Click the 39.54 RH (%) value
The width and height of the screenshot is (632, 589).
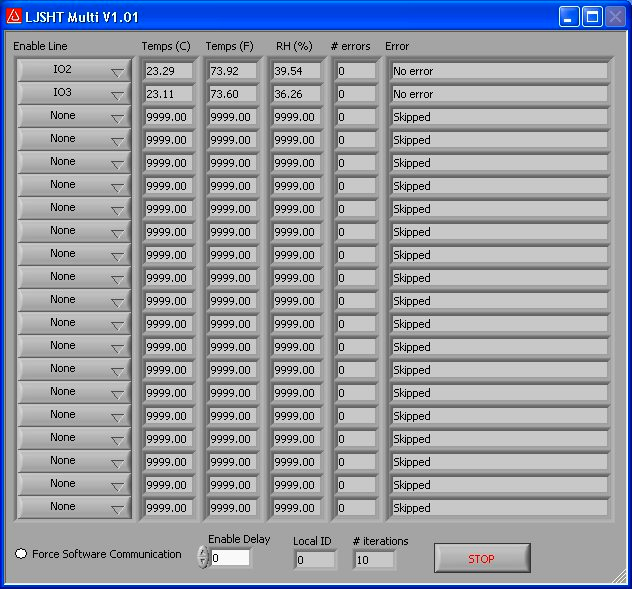click(297, 71)
